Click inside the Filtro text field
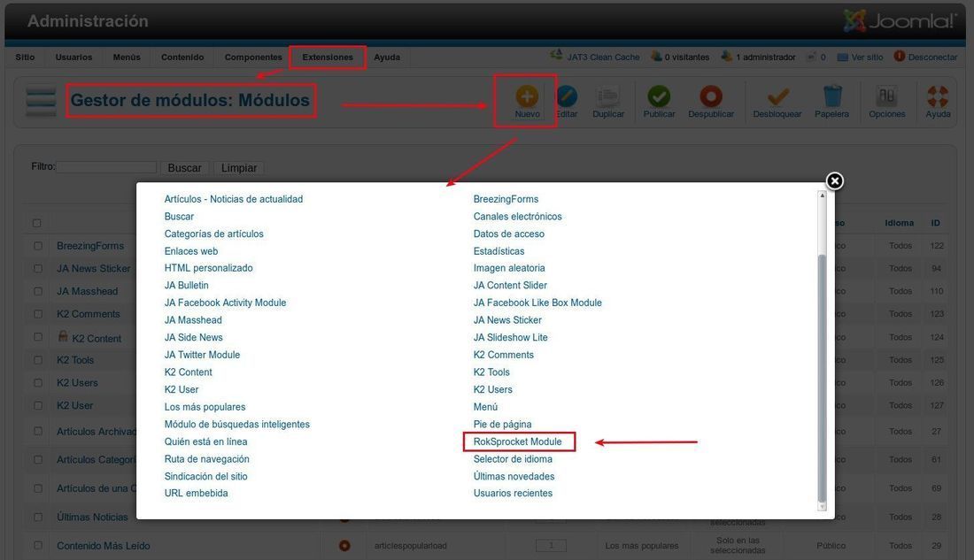This screenshot has width=974, height=560. click(106, 166)
